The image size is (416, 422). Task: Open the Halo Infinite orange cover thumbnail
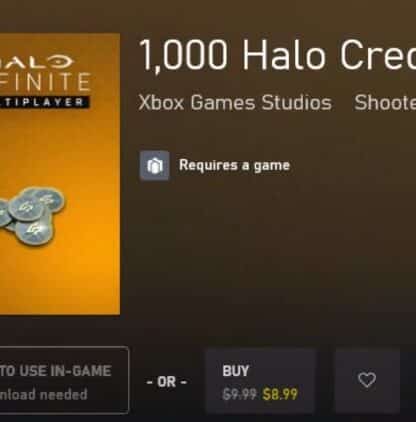(x=60, y=174)
